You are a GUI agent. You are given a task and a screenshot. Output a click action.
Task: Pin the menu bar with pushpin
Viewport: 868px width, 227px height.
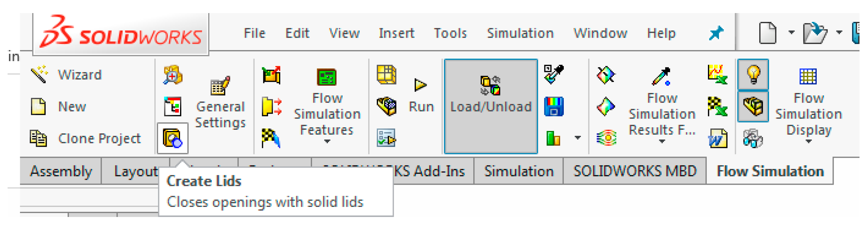[x=716, y=33]
